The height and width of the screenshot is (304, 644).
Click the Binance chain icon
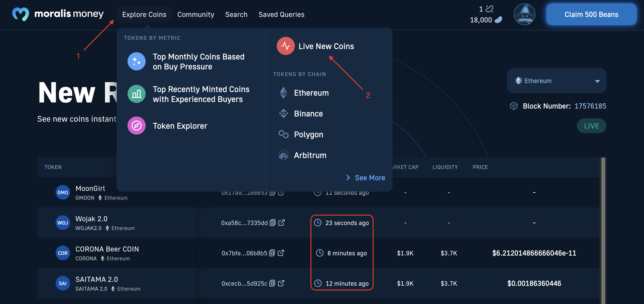point(284,114)
